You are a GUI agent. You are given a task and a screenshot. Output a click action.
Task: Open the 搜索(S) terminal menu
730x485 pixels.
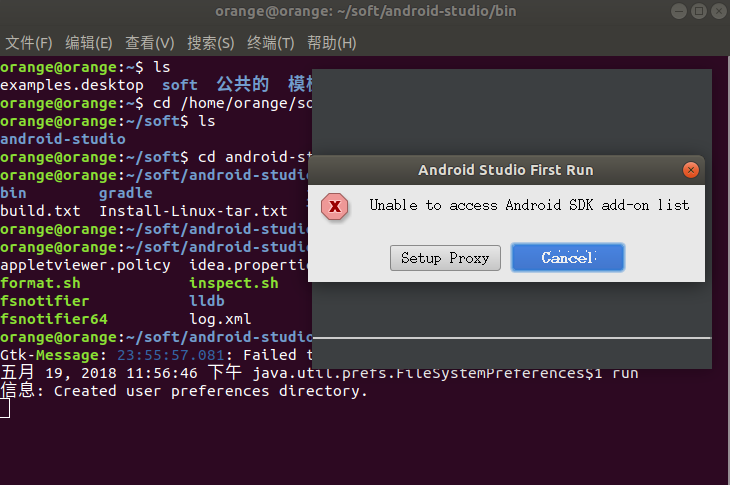coord(210,43)
